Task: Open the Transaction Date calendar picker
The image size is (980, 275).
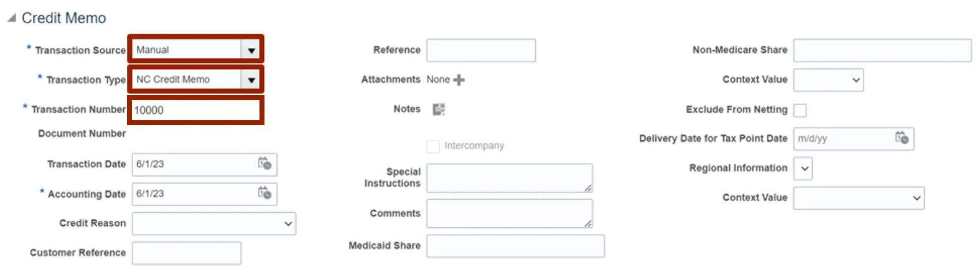Action: tap(264, 164)
